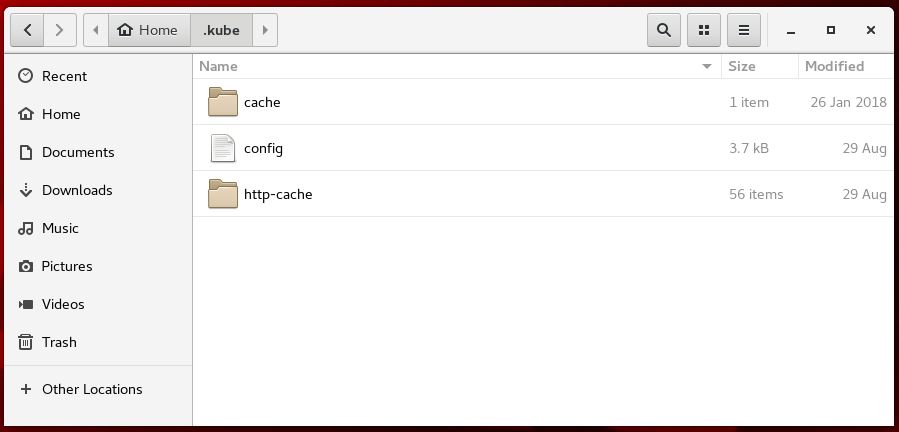Select Pictures in the sidebar
The width and height of the screenshot is (899, 432).
pyautogui.click(x=67, y=266)
